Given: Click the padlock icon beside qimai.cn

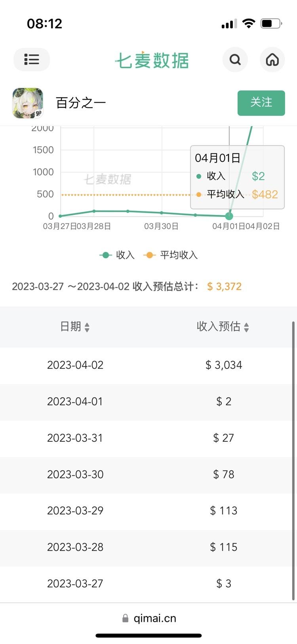Looking at the screenshot, I should tap(125, 618).
